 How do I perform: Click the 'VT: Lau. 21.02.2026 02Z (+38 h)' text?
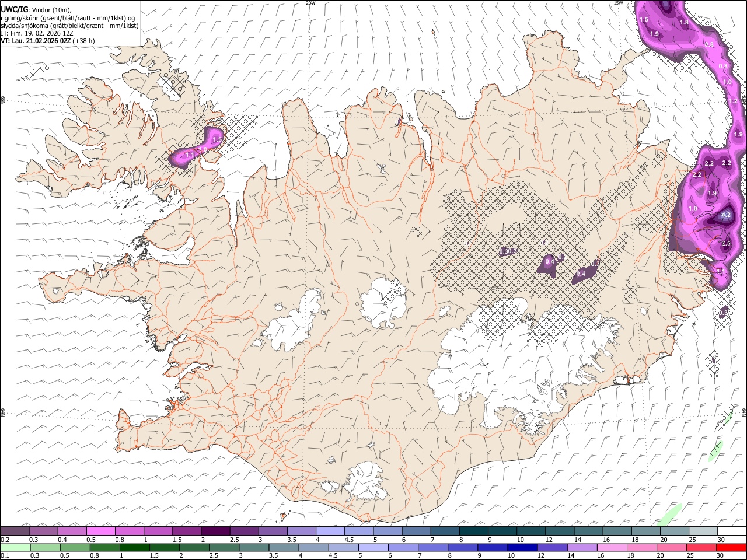click(47, 41)
